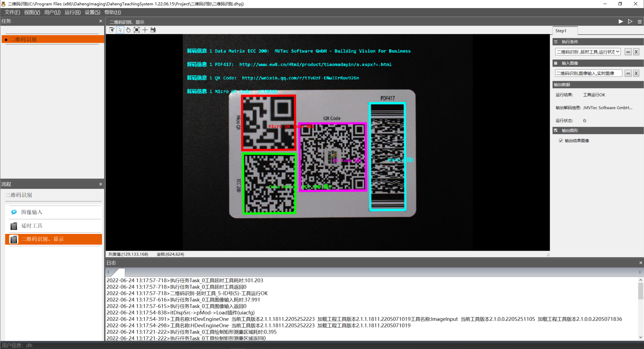Image resolution: width=644 pixels, height=349 pixels.
Task: Select the 延时工具 flow step
Action: click(x=54, y=226)
